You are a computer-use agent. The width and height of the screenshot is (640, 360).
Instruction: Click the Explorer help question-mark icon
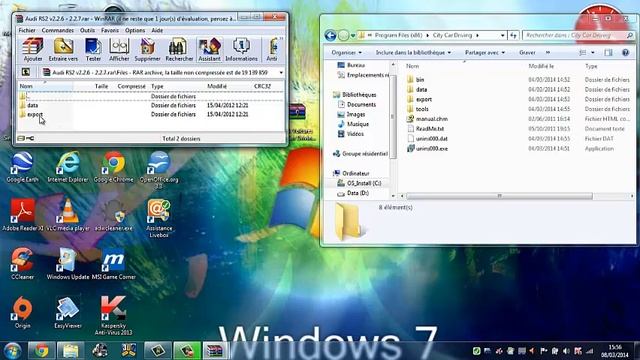625,53
